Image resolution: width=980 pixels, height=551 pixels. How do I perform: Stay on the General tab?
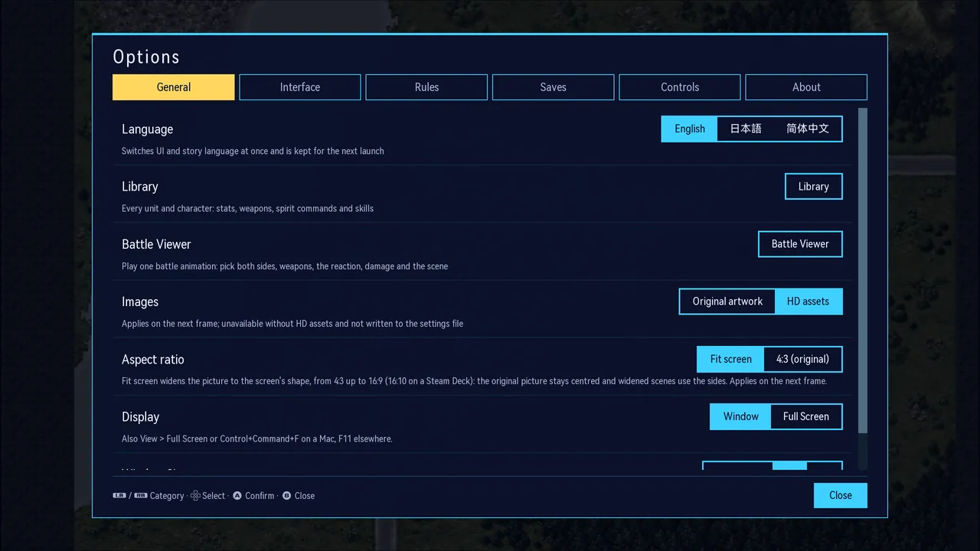[174, 87]
